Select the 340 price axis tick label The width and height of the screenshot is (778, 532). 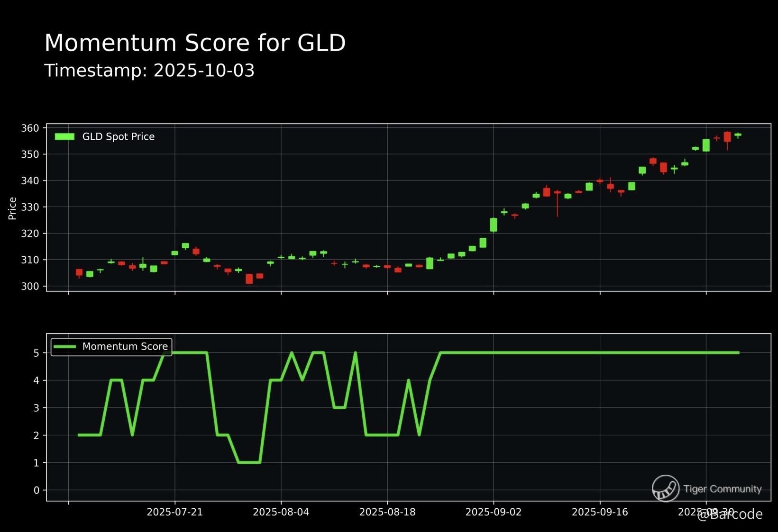(x=30, y=181)
